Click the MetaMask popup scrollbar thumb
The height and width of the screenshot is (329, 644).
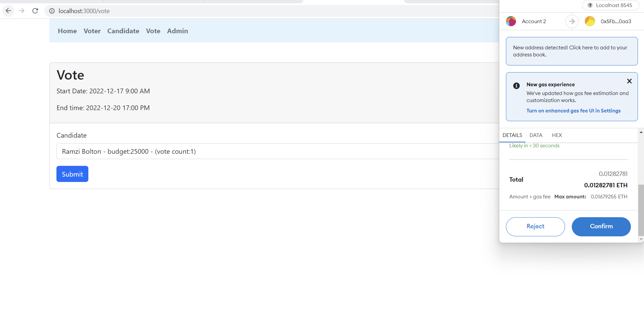pos(641,210)
